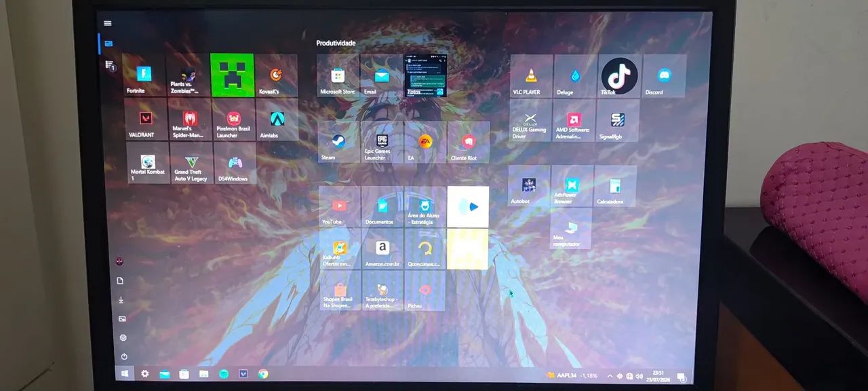
Task: Open the Fortnite tile
Action: 144,75
